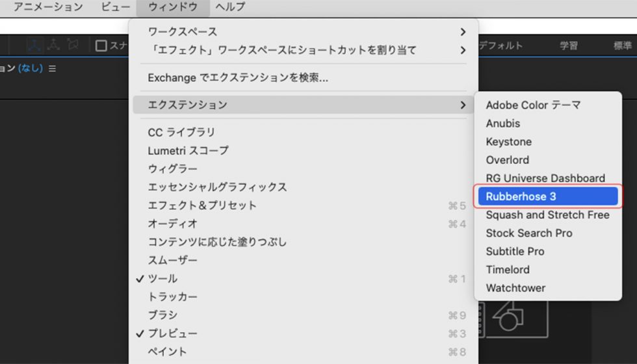Open エッセンシャルグラフィックス panel
Screen dimensions: 637x364
click(x=304, y=187)
